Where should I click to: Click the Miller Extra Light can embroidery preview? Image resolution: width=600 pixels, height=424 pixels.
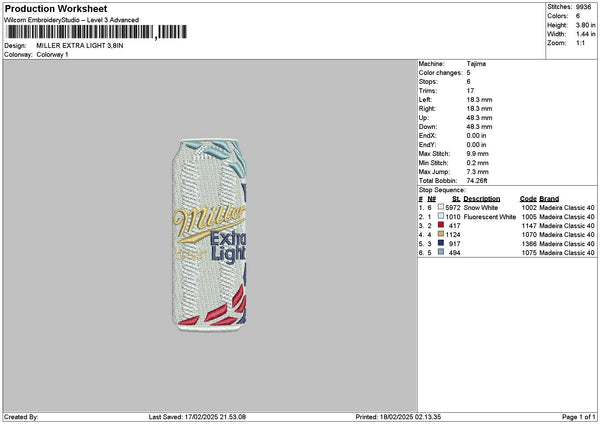(x=209, y=235)
